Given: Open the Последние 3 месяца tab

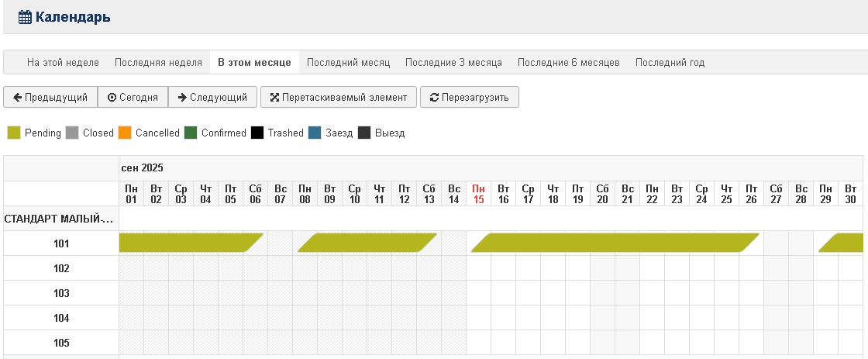Looking at the screenshot, I should (453, 62).
